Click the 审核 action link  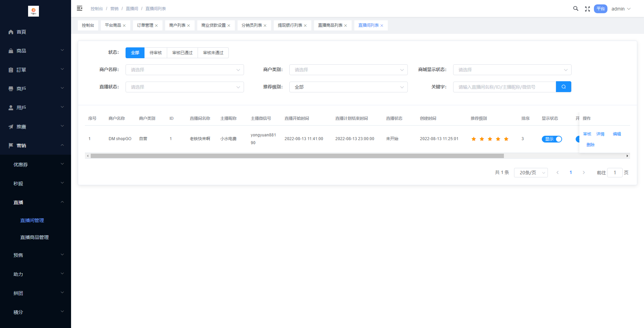click(x=587, y=134)
